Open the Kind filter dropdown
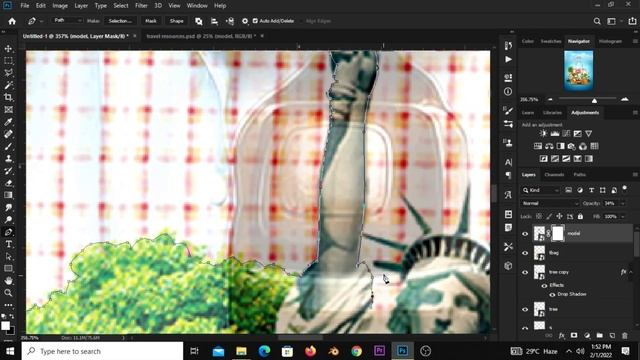Image resolution: width=640 pixels, height=360 pixels. coord(540,190)
